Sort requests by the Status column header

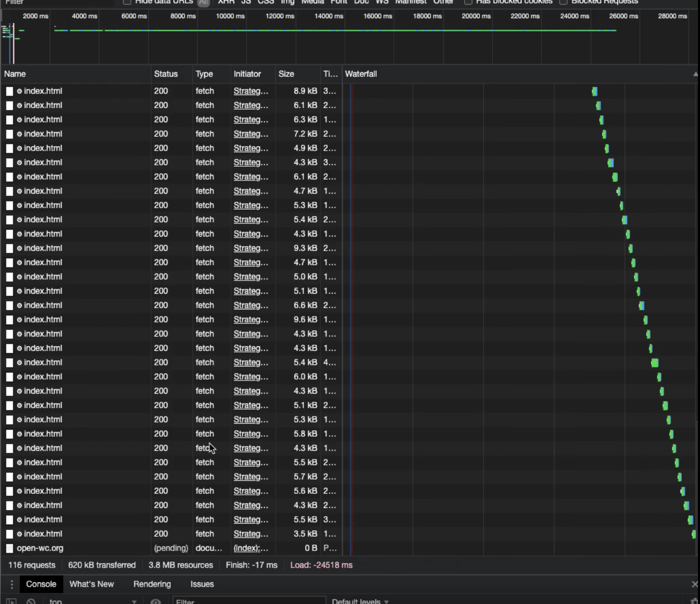click(x=171, y=74)
